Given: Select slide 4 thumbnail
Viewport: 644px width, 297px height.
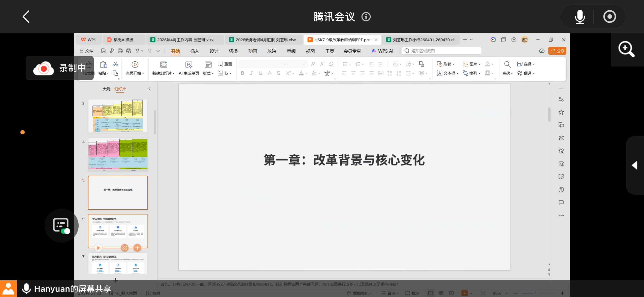Looking at the screenshot, I should tap(118, 154).
